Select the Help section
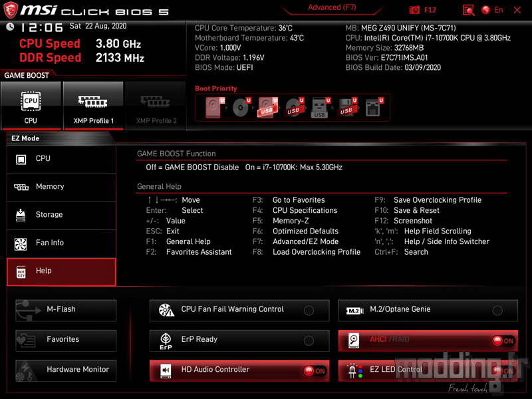This screenshot has height=399, width=532. [61, 272]
